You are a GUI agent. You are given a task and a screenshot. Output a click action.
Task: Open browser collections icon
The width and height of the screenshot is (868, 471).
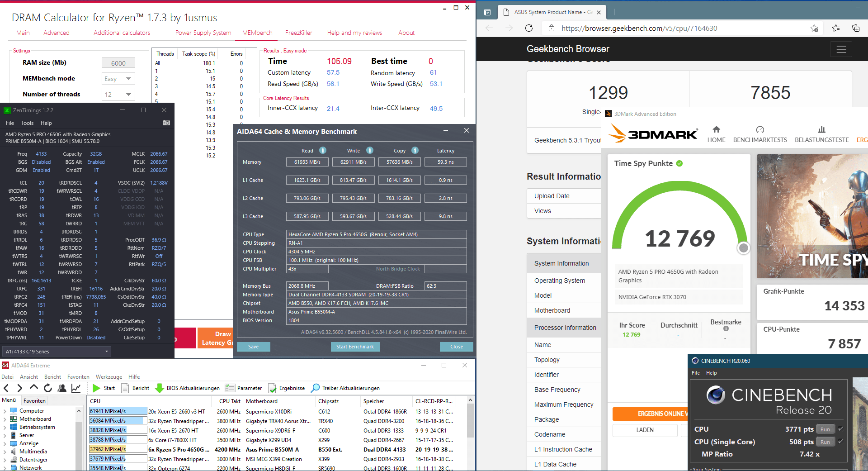point(856,28)
